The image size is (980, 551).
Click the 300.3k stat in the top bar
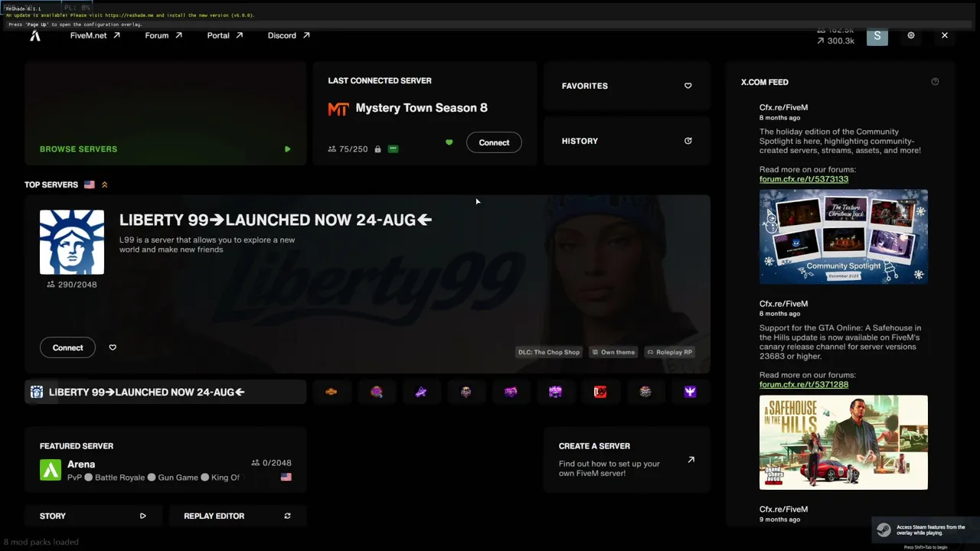[835, 41]
